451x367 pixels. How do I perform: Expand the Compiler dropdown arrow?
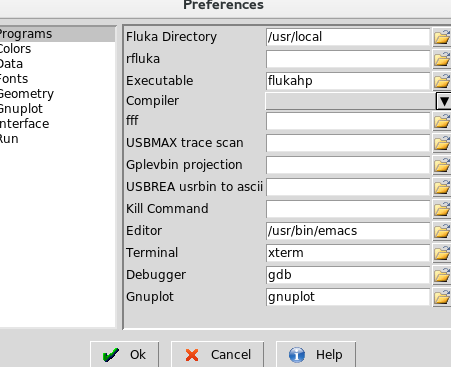tap(444, 101)
